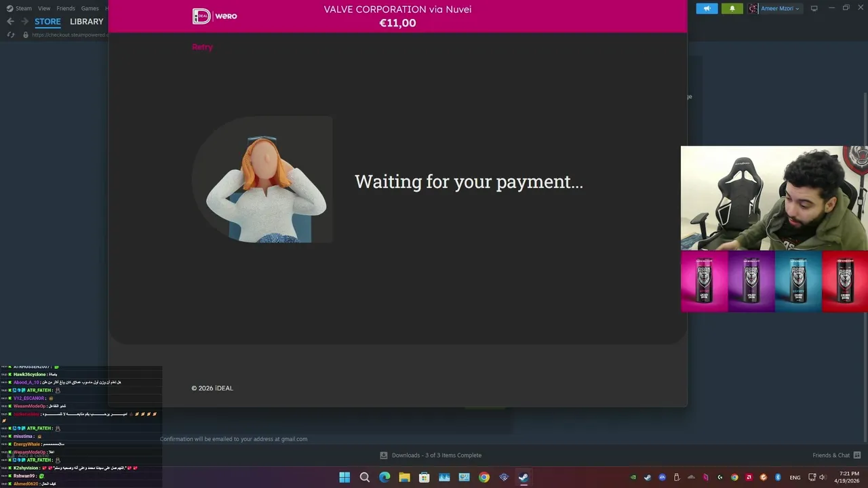Click the '€11,00' amount in header
The height and width of the screenshot is (488, 868).
pyautogui.click(x=397, y=23)
